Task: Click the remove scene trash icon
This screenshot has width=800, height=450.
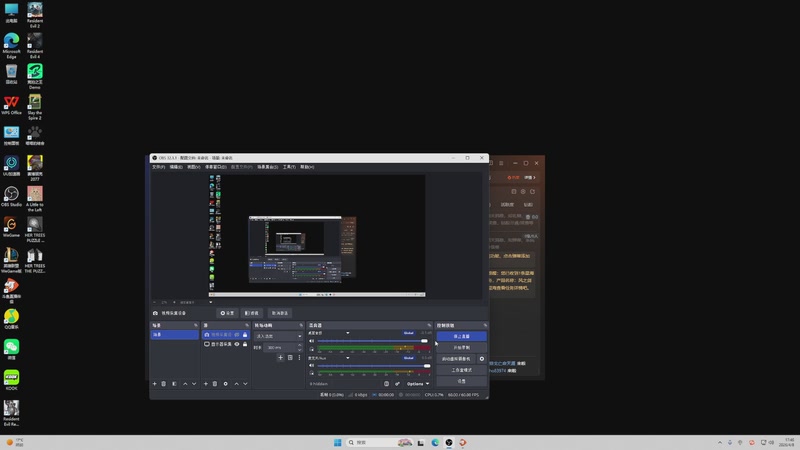Action: 164,383
